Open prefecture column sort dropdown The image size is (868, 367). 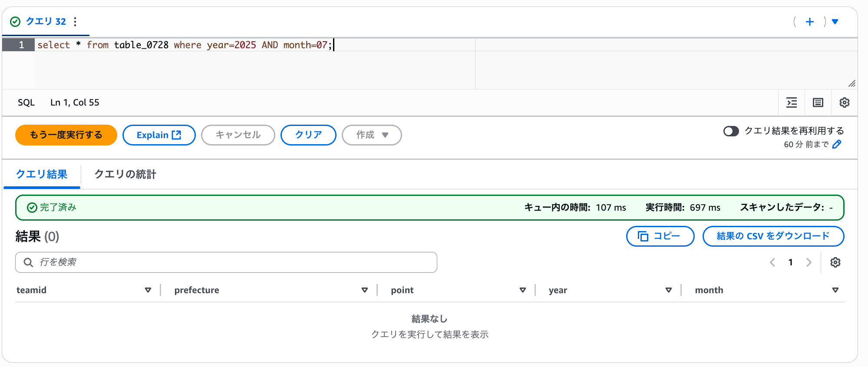365,290
